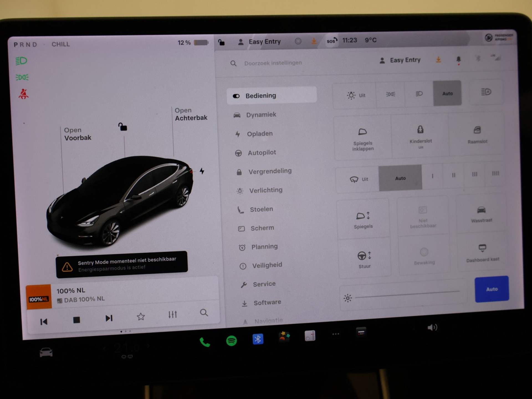The image size is (532, 399).
Task: Open the Software menu entry
Action: coord(267,303)
